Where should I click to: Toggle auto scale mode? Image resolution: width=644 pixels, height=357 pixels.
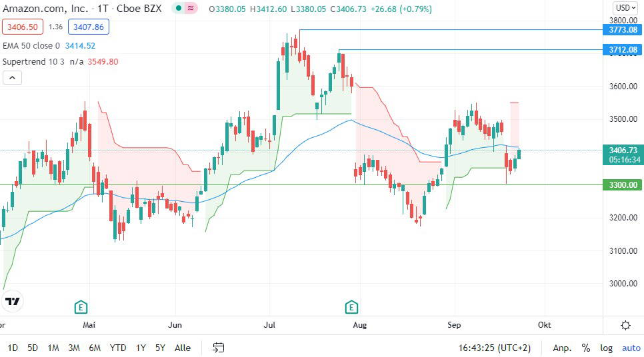(631, 348)
